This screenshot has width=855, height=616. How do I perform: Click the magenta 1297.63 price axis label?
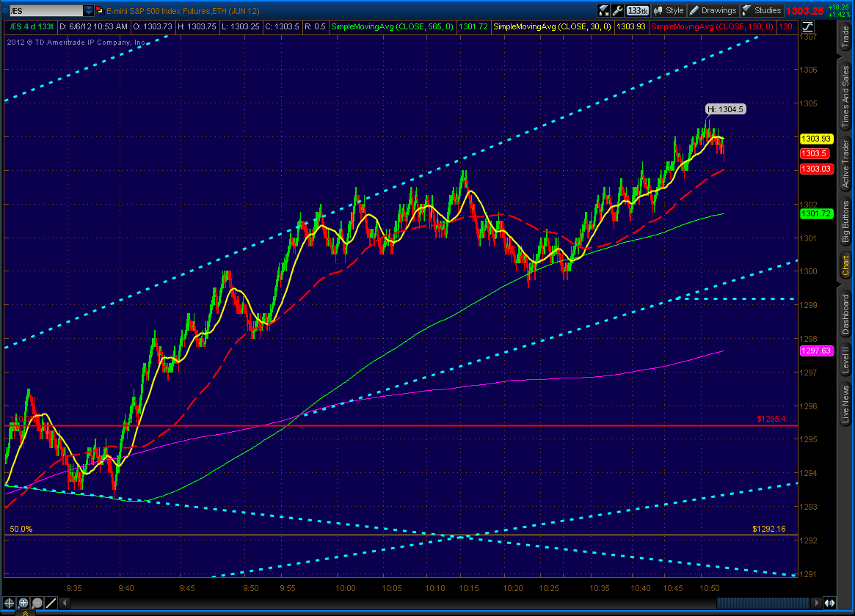click(x=816, y=351)
